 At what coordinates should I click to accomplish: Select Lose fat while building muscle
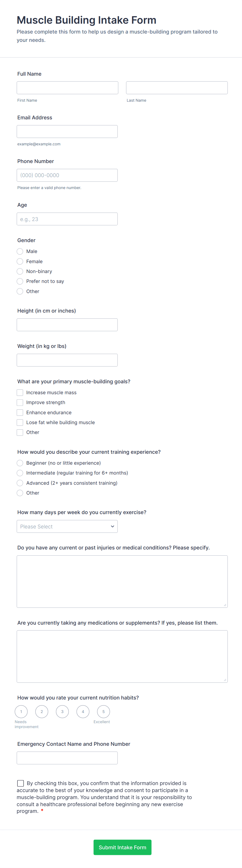[x=20, y=422]
